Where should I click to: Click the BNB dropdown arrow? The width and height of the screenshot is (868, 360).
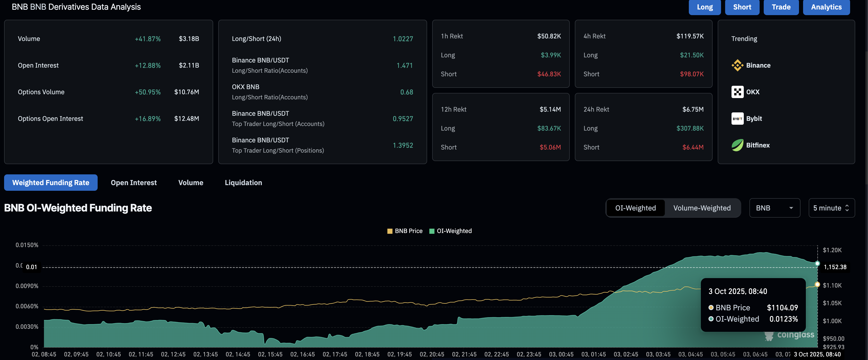coord(791,208)
